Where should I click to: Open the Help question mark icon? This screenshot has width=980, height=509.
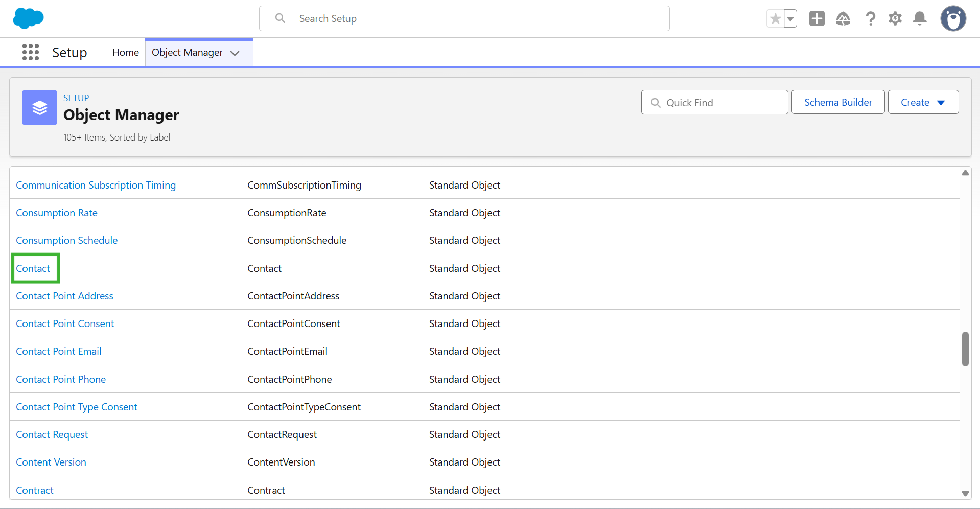[x=870, y=19]
